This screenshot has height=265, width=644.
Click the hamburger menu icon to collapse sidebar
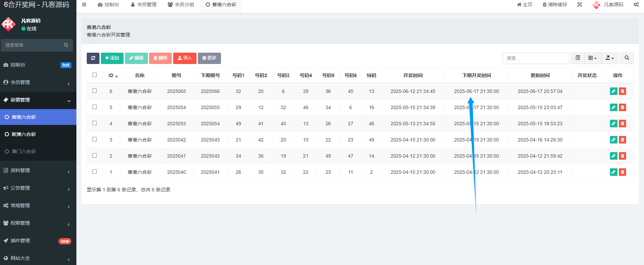tap(84, 5)
